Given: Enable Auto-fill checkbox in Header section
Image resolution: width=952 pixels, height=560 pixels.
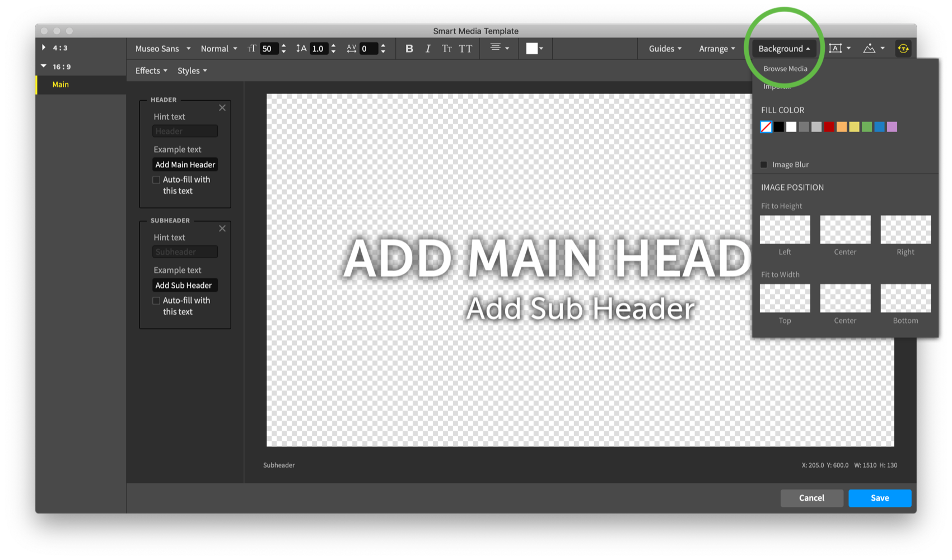Looking at the screenshot, I should 156,180.
